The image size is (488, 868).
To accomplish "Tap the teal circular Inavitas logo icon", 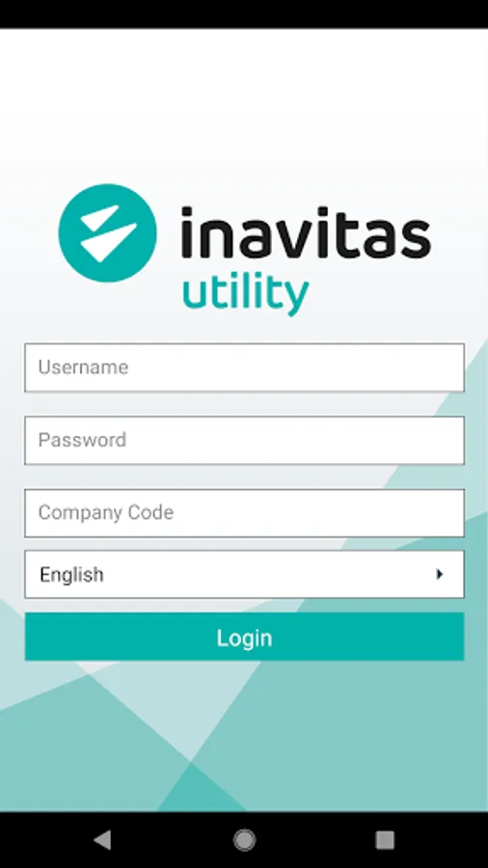I will (x=107, y=233).
